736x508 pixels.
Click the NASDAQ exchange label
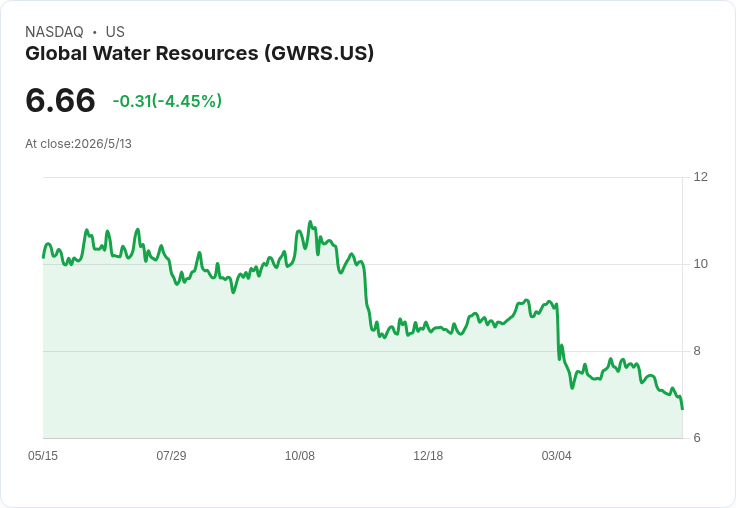(x=54, y=31)
